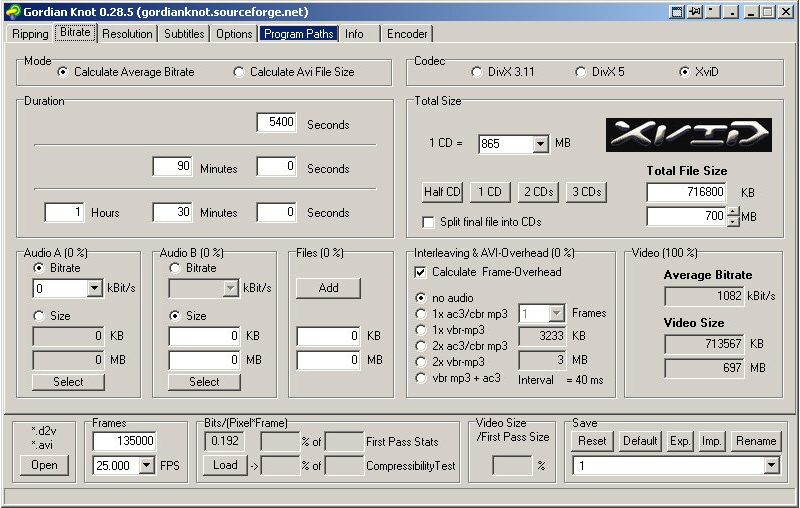The height and width of the screenshot is (508, 800).
Task: Click Total File Size KB field 716800
Action: (686, 192)
